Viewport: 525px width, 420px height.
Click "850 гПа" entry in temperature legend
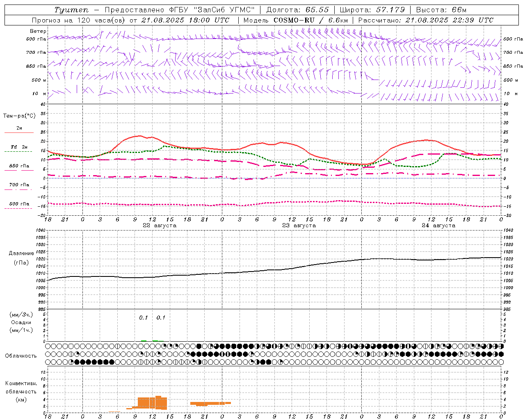coord(19,166)
